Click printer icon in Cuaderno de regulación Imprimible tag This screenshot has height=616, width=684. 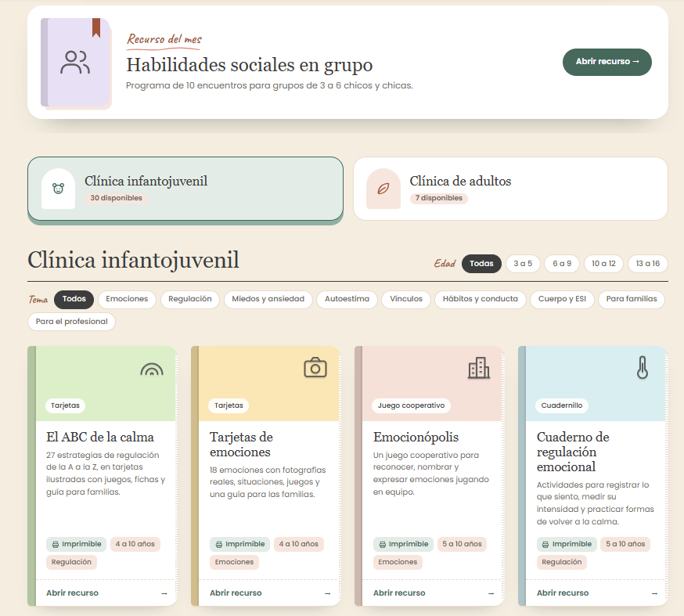tap(545, 545)
